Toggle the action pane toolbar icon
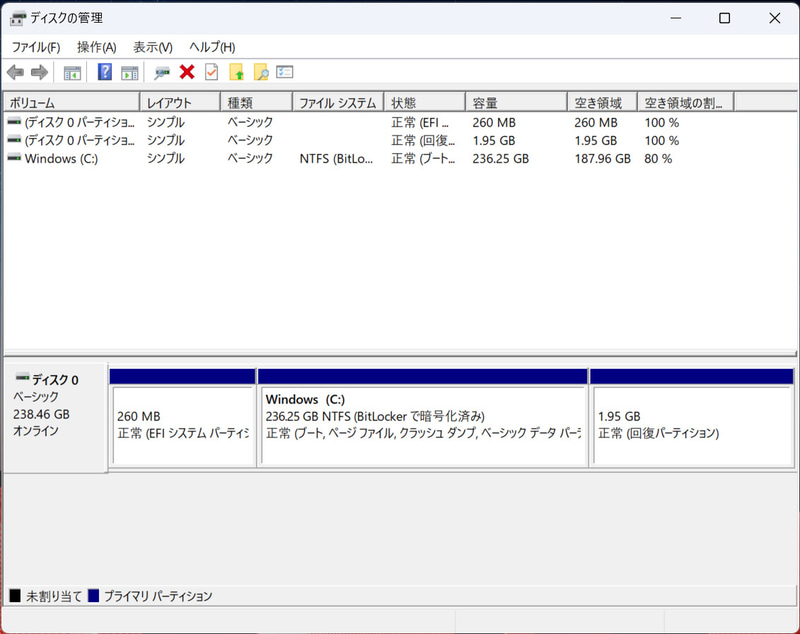The image size is (800, 634). pos(130,72)
